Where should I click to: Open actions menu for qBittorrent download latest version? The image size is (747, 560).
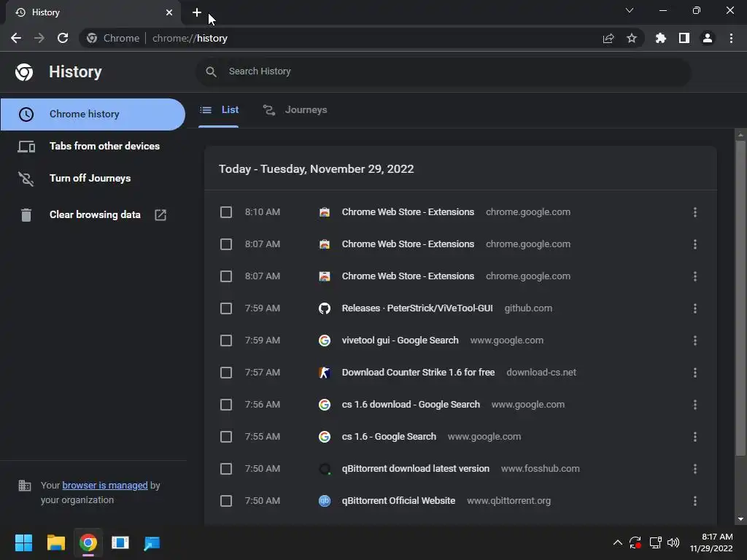coord(695,469)
